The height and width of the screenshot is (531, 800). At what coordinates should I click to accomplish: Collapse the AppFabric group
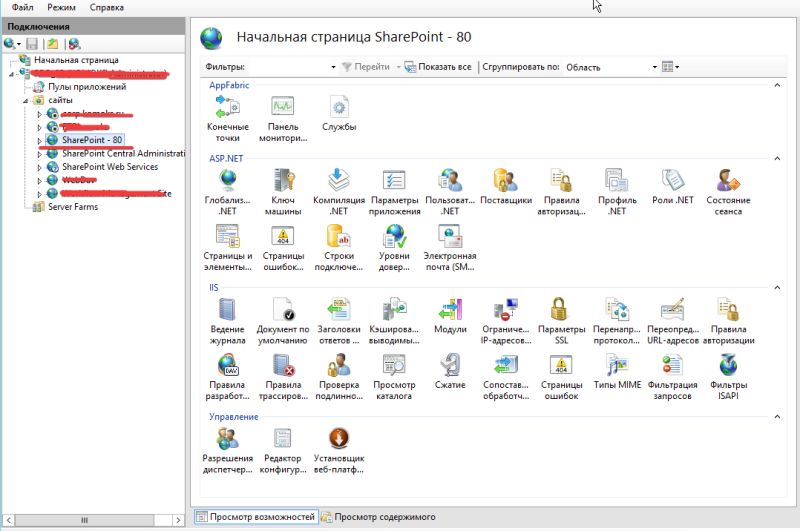[x=777, y=85]
